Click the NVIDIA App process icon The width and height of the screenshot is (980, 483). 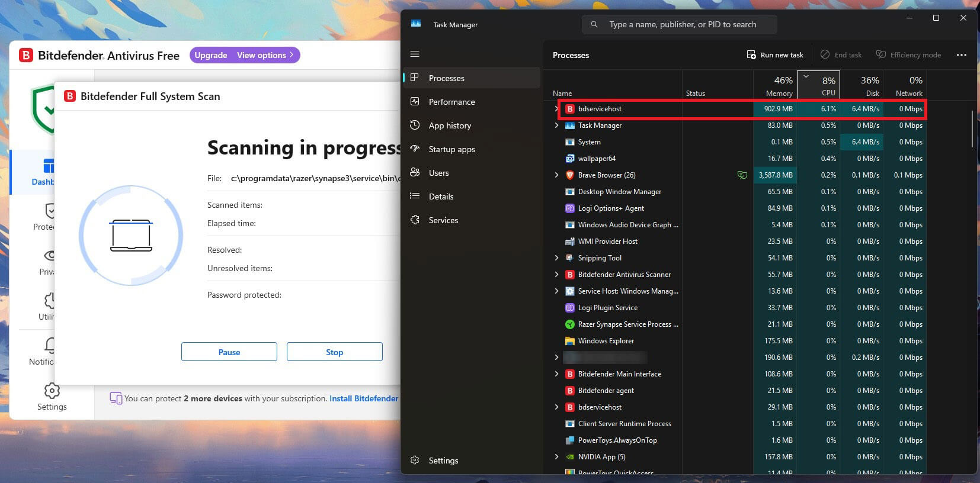coord(569,457)
